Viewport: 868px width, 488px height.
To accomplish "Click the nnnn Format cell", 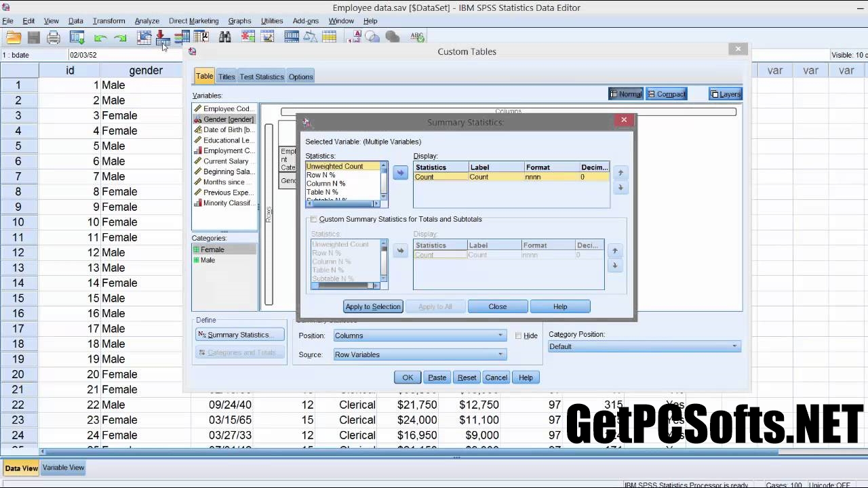I will point(552,177).
